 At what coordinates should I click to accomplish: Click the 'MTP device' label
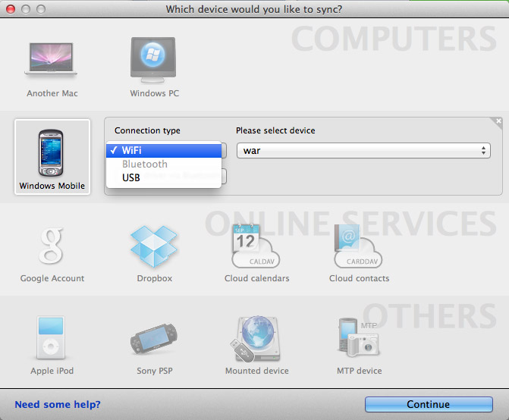point(359,371)
